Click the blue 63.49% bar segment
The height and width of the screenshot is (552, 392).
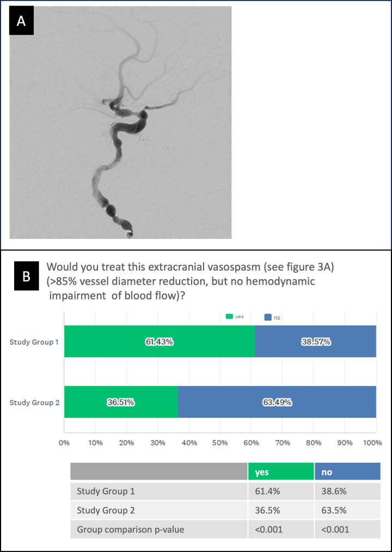(277, 402)
